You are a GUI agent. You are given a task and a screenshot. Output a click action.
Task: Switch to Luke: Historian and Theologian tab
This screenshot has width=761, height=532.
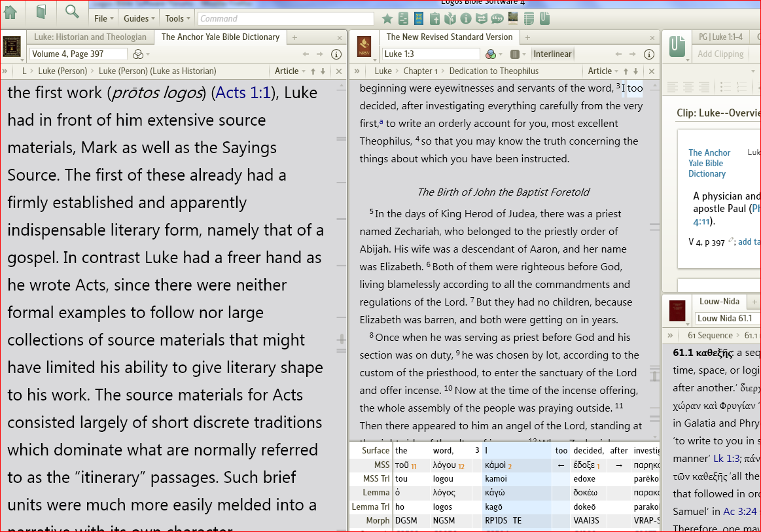(90, 37)
